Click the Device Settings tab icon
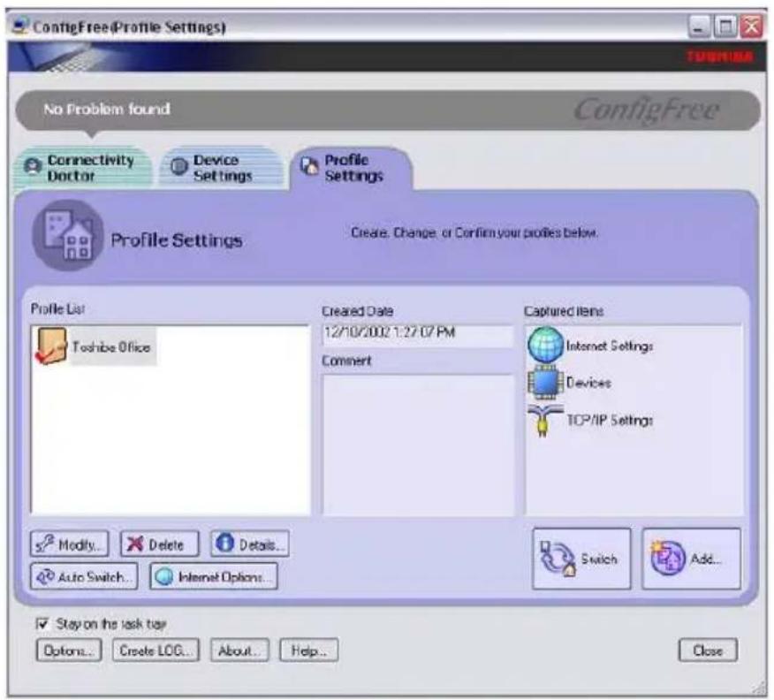774x700 pixels. coord(178,166)
